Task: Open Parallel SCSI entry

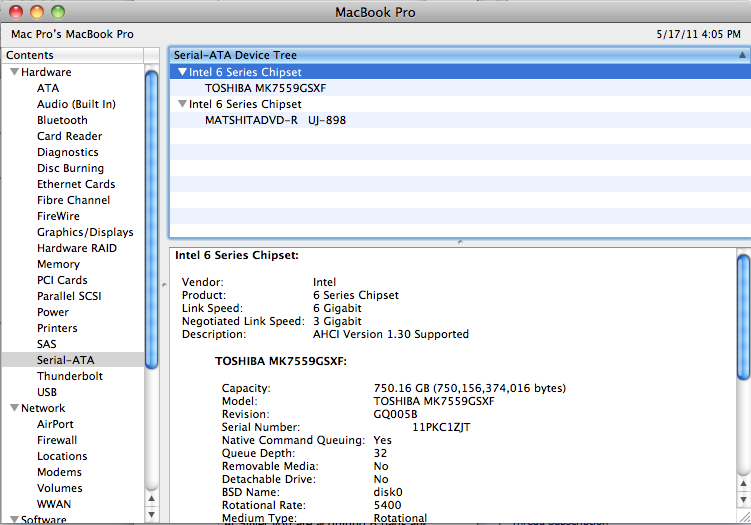Action: tap(69, 296)
